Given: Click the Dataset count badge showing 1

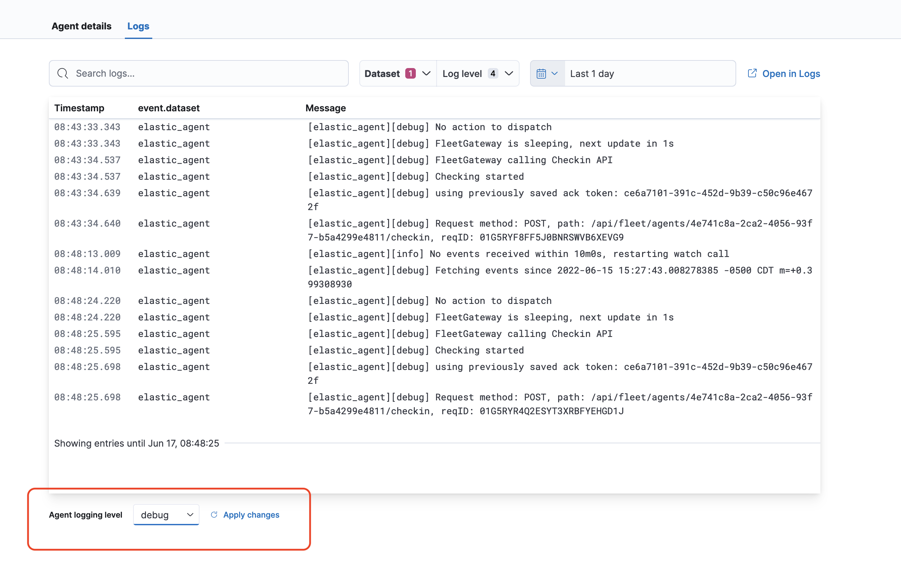Looking at the screenshot, I should tap(411, 73).
